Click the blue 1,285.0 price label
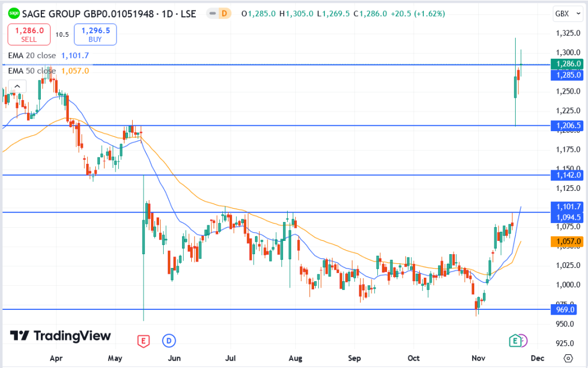The width and height of the screenshot is (588, 368). 567,75
